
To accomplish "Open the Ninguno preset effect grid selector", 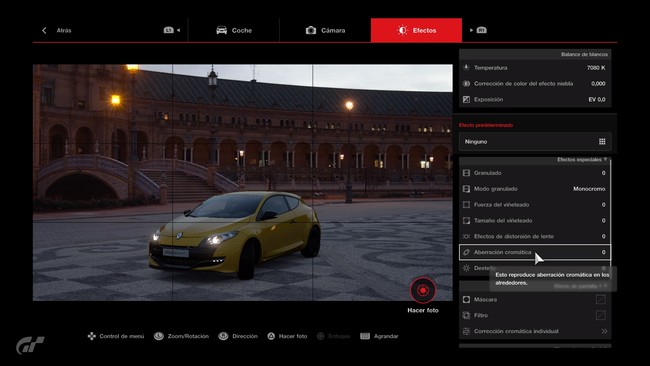I will tap(602, 142).
